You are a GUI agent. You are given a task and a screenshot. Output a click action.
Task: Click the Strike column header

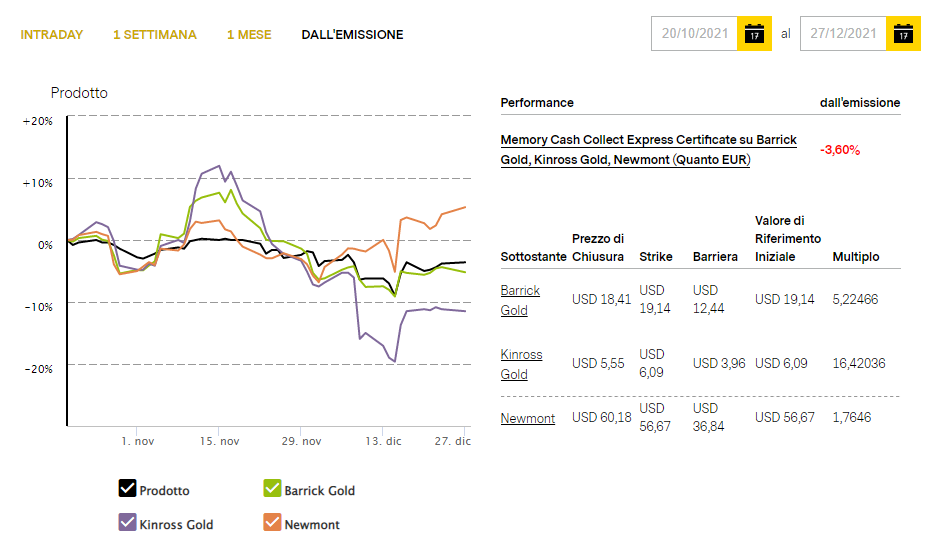[656, 257]
